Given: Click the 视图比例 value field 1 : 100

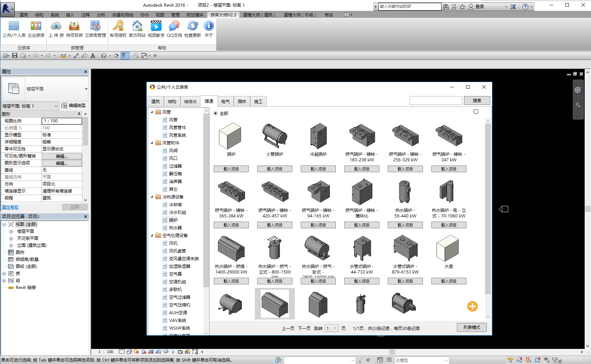Looking at the screenshot, I should pos(62,121).
